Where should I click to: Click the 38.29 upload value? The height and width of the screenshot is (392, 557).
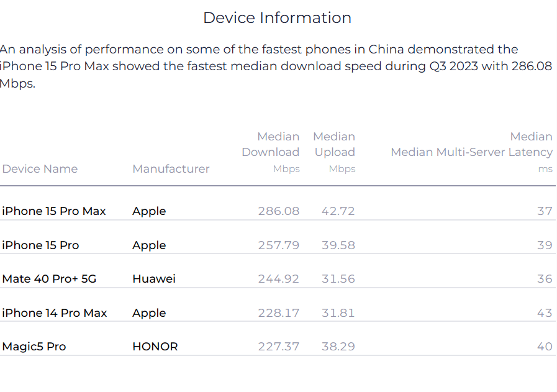pyautogui.click(x=338, y=347)
